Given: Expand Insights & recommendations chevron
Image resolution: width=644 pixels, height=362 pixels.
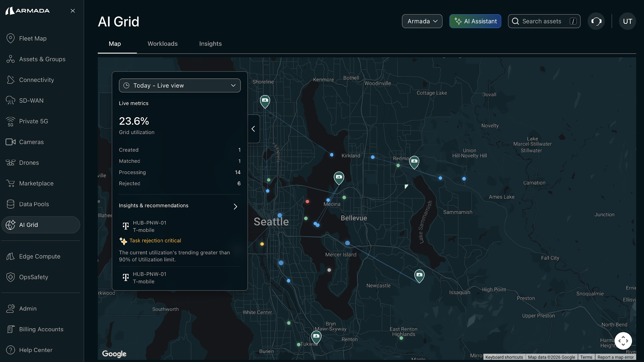Looking at the screenshot, I should (x=235, y=207).
